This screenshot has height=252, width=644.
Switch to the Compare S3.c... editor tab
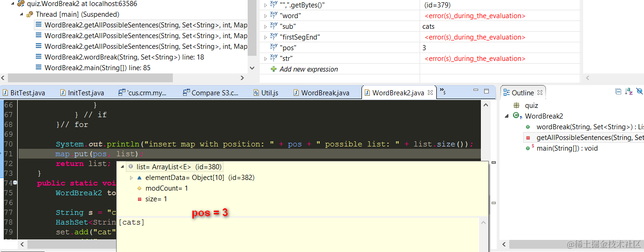coord(210,93)
